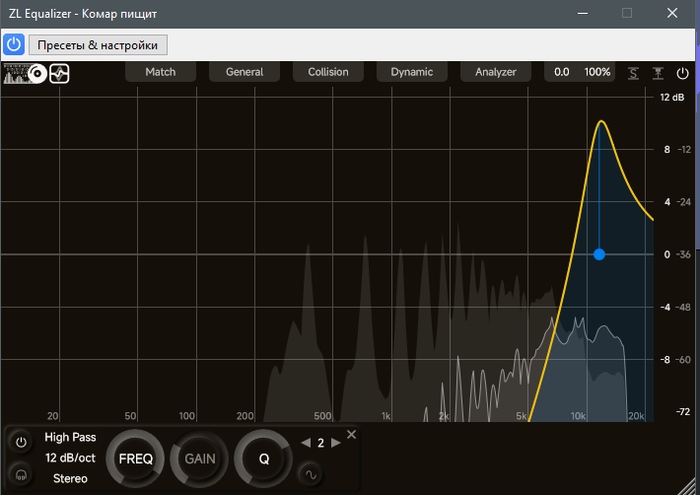Open the Stereo mode dropdown
This screenshot has width=700, height=495.
(70, 479)
